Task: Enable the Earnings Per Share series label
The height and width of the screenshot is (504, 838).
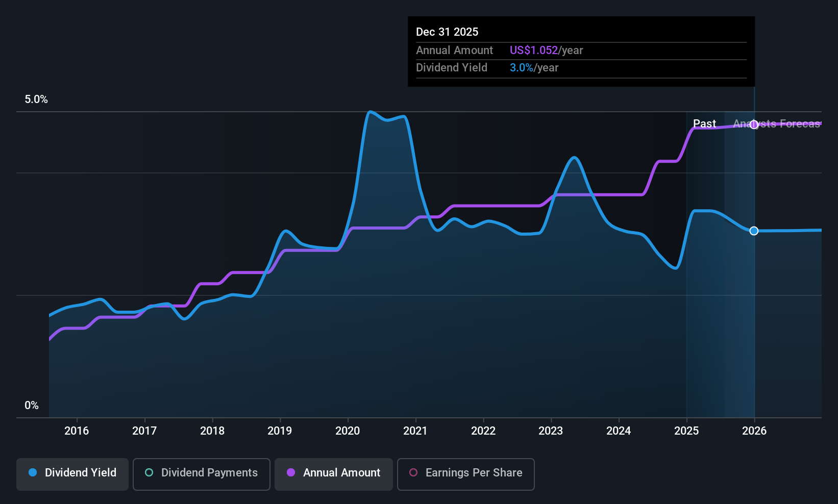Action: click(474, 472)
